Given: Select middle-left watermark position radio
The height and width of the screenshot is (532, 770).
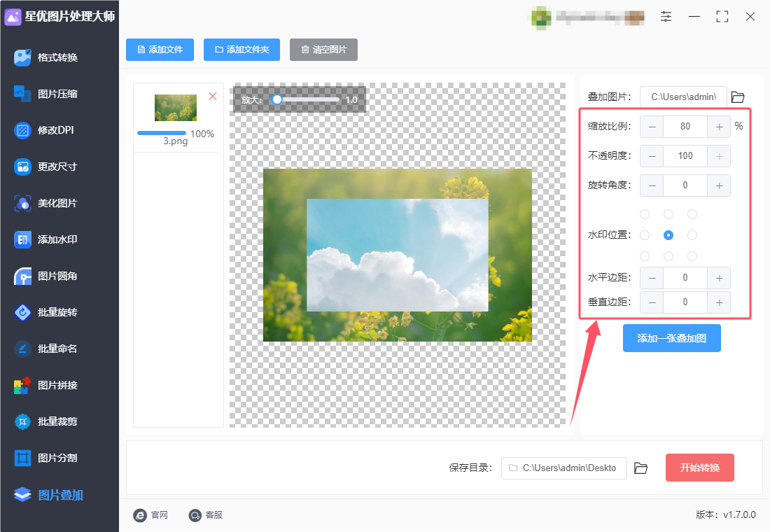Looking at the screenshot, I should 645,235.
